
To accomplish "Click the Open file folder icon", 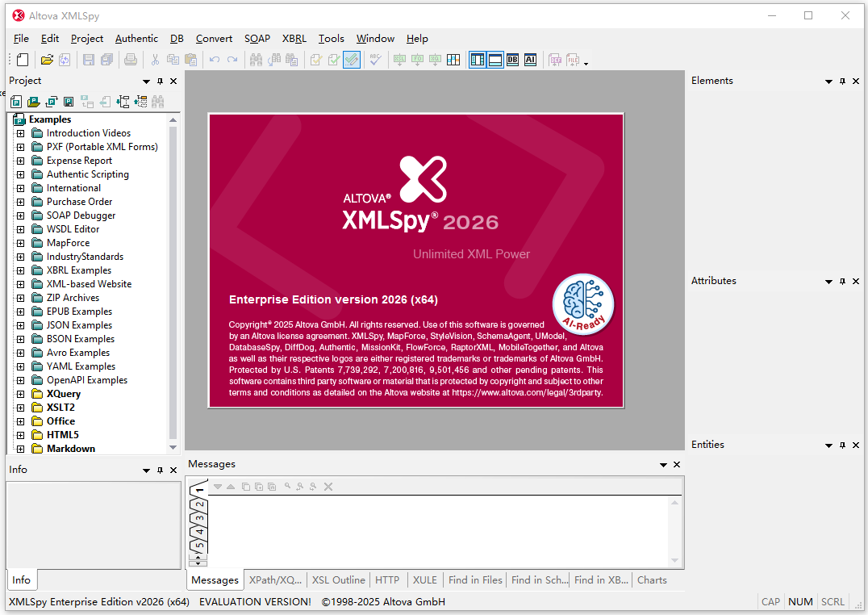I will pos(47,60).
